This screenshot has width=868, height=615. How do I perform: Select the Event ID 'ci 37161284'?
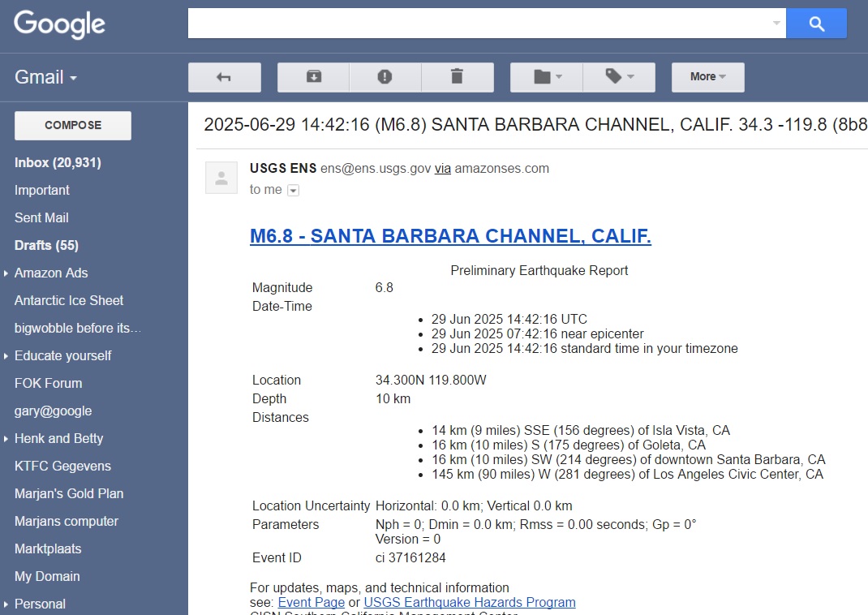410,558
